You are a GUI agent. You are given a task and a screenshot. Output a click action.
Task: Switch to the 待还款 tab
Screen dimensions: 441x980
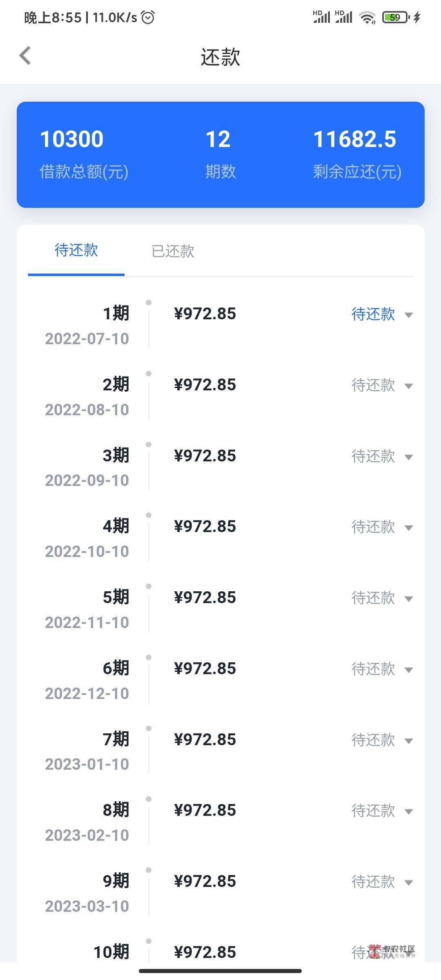coord(76,250)
